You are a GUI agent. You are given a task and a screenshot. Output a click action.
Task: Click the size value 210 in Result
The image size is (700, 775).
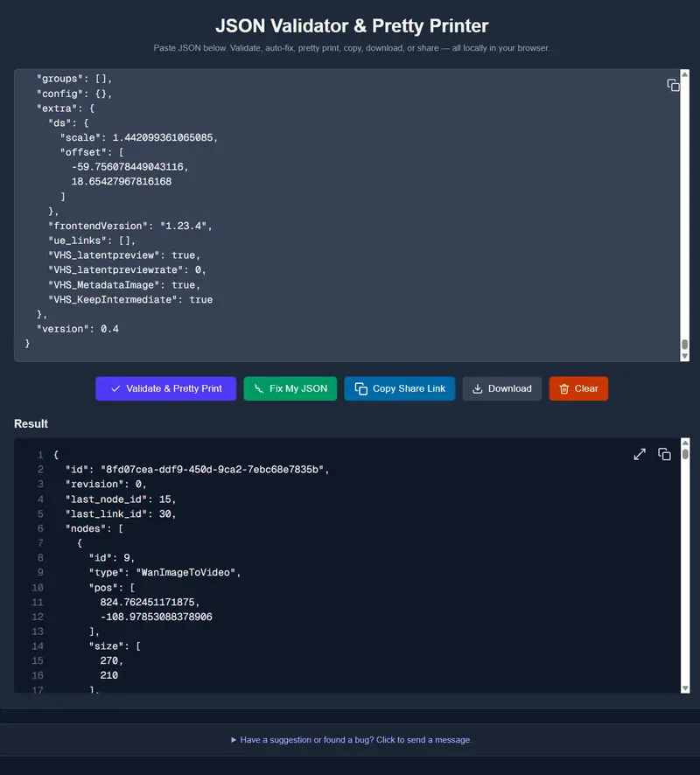coord(108,675)
